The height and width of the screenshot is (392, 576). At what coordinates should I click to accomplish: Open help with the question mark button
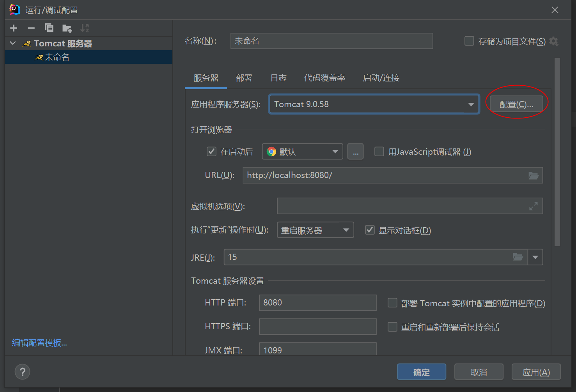(x=22, y=372)
